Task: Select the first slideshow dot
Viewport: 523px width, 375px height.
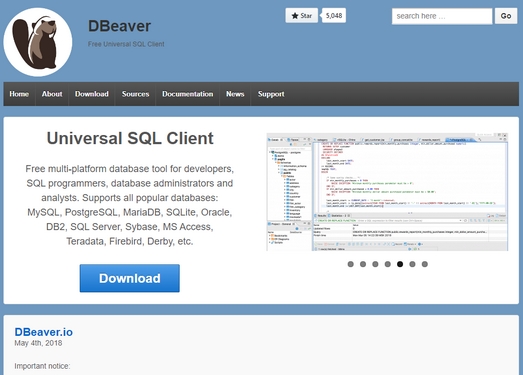Action: [351, 264]
